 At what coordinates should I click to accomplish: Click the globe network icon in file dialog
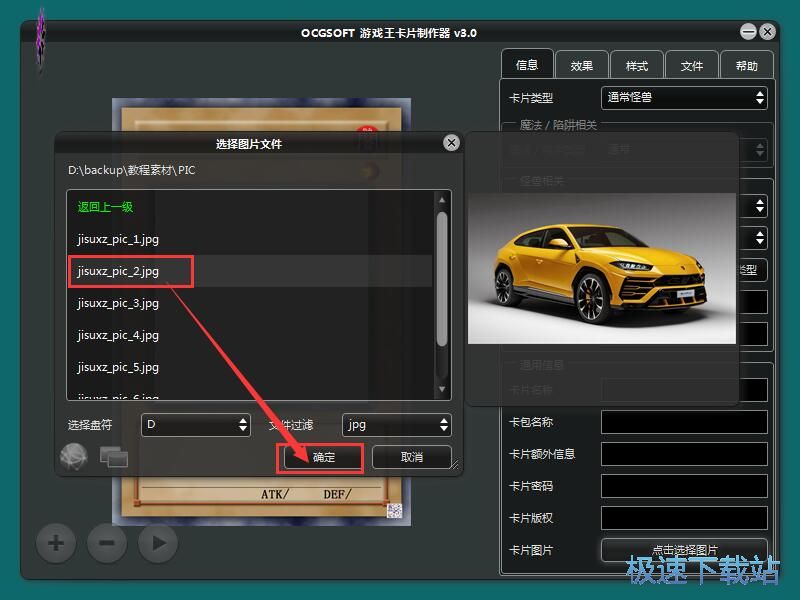(73, 457)
